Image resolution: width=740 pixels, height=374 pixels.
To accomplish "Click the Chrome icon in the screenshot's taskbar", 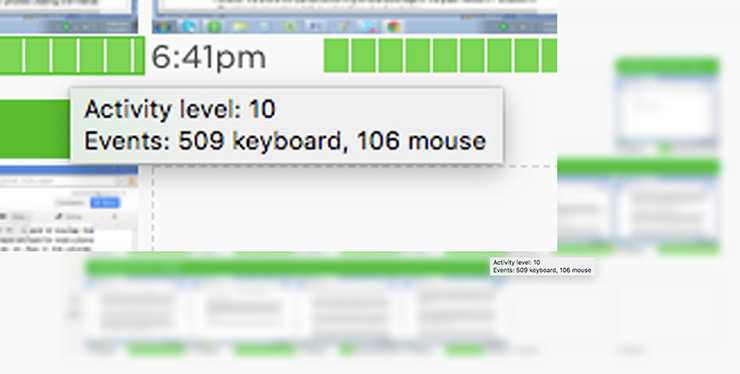I will point(394,26).
